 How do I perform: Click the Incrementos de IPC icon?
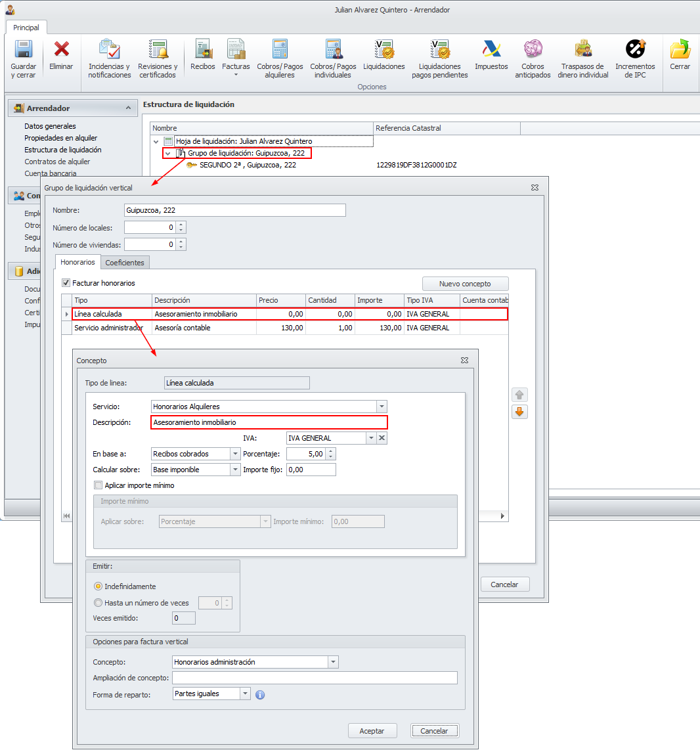635,51
